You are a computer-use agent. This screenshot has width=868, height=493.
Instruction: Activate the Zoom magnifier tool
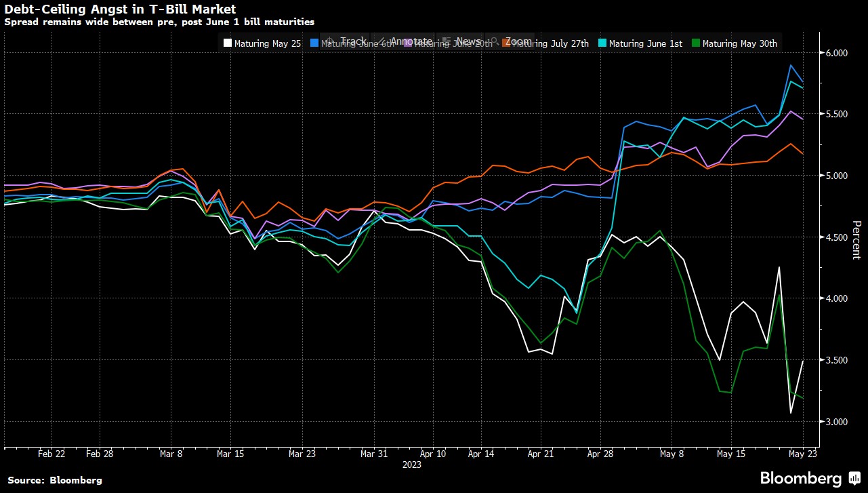point(510,41)
